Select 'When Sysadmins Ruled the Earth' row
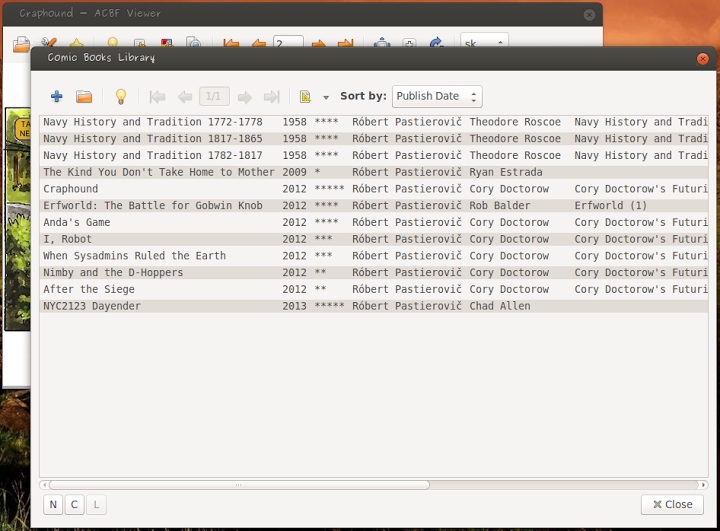 pyautogui.click(x=374, y=256)
